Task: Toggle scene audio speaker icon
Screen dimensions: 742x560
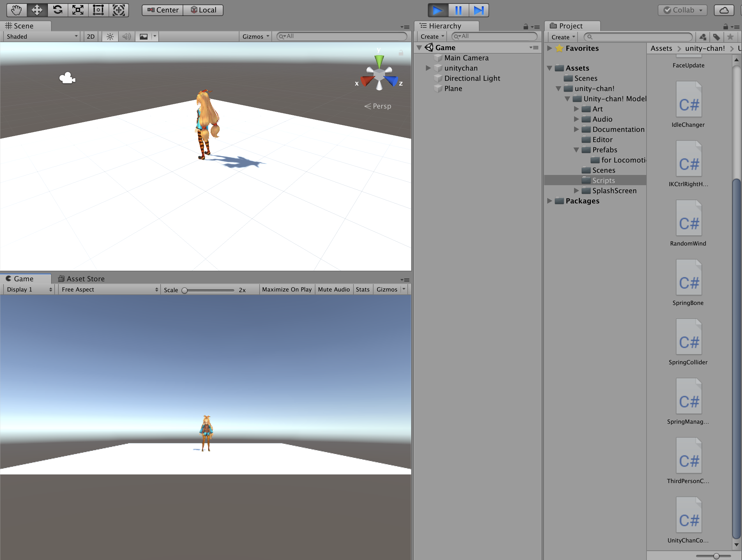Action: click(x=126, y=37)
